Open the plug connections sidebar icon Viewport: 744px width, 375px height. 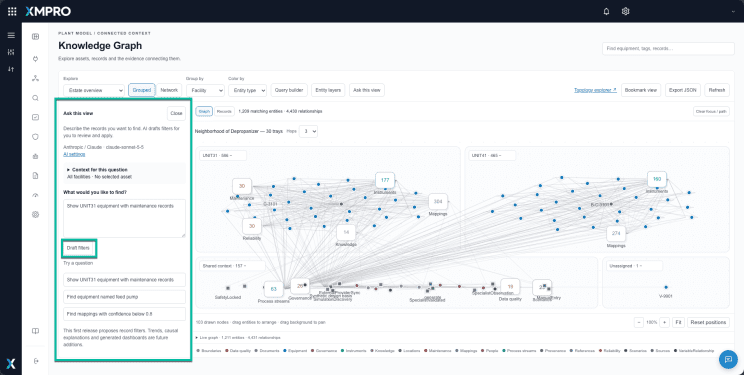(x=36, y=59)
